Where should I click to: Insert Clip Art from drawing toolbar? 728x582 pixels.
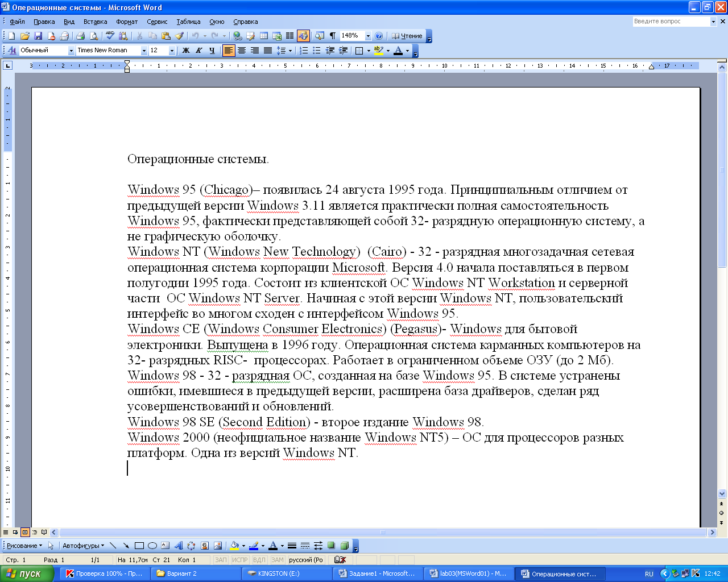pos(204,546)
